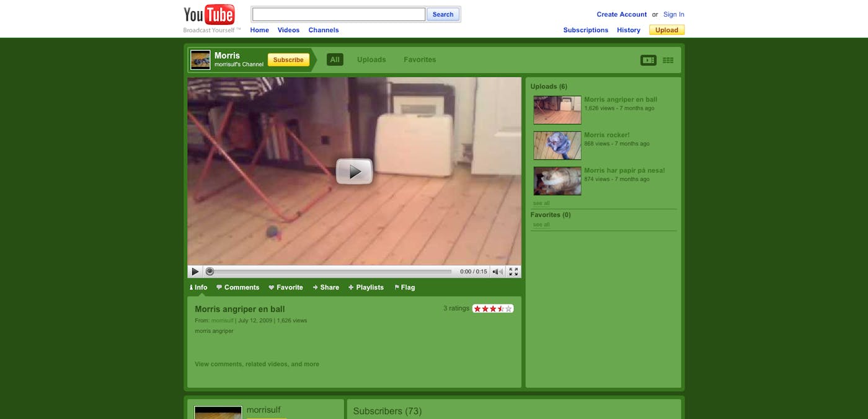Switch to player view icon in channel bar
This screenshot has height=419, width=868.
tap(649, 60)
